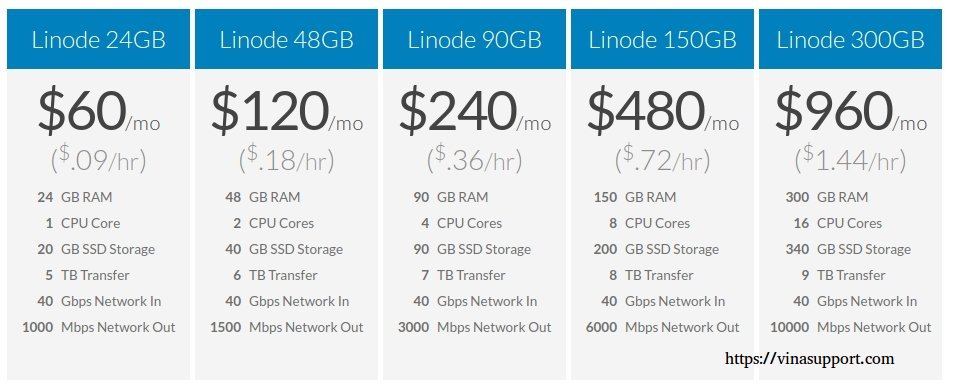
Task: Click the $960/mo price
Action: coord(851,111)
